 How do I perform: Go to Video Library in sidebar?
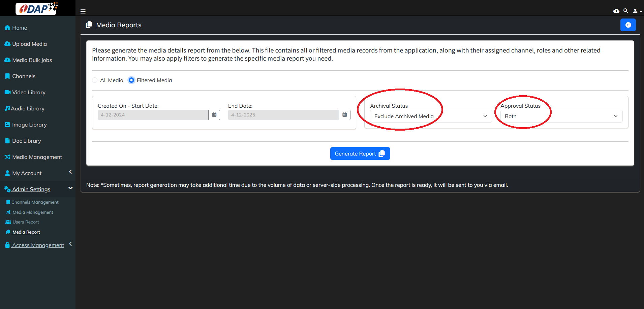29,92
